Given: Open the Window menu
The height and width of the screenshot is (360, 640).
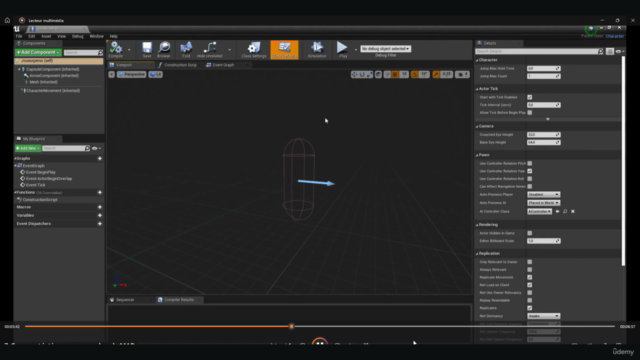Looking at the screenshot, I should click(96, 36).
